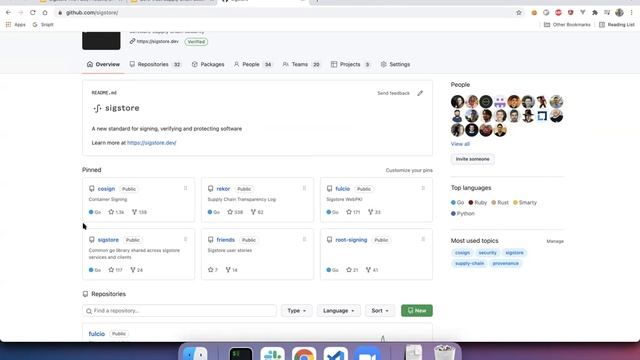Open the fulcio pinned repository card link
This screenshot has width=640, height=360.
342,189
